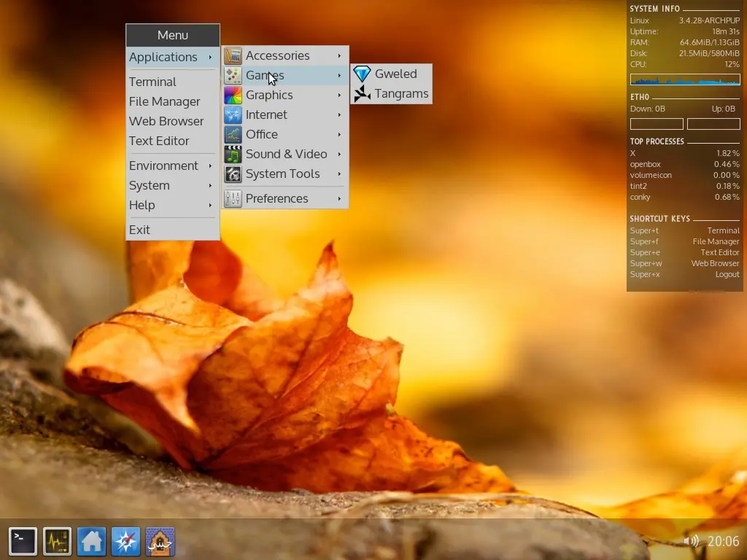This screenshot has height=560, width=747.
Task: Expand the Internet submenu arrow
Action: tap(339, 114)
